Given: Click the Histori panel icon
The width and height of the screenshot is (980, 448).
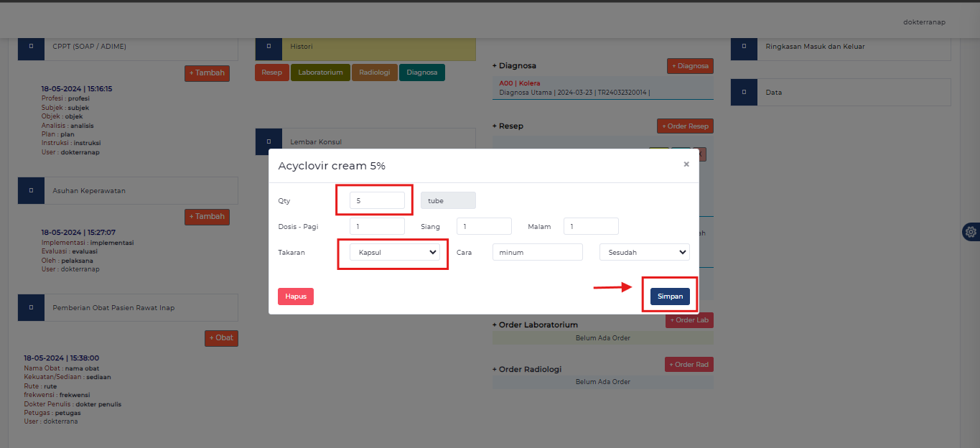Looking at the screenshot, I should [x=269, y=47].
